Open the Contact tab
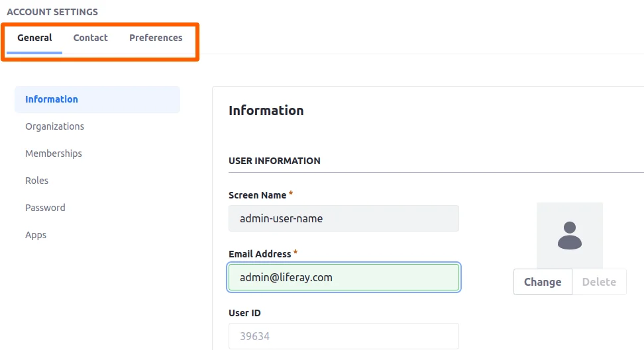644x350 pixels. [x=90, y=38]
